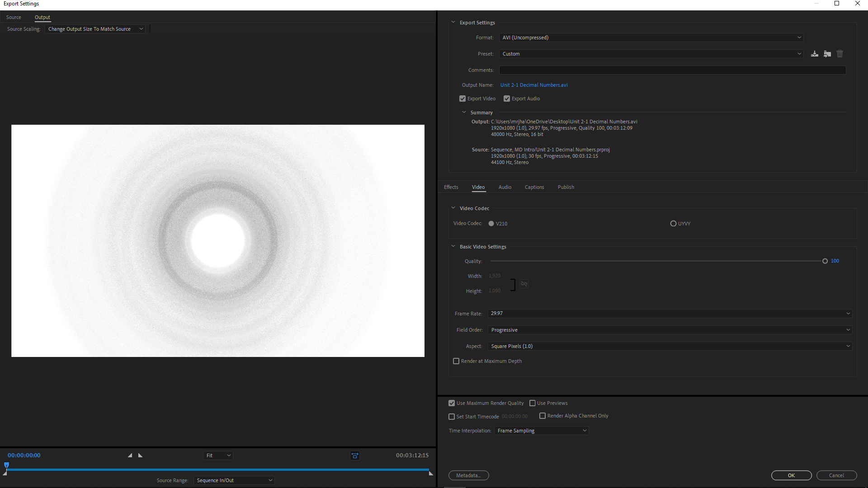868x488 pixels.
Task: Click the Save Preset icon
Action: (x=815, y=53)
